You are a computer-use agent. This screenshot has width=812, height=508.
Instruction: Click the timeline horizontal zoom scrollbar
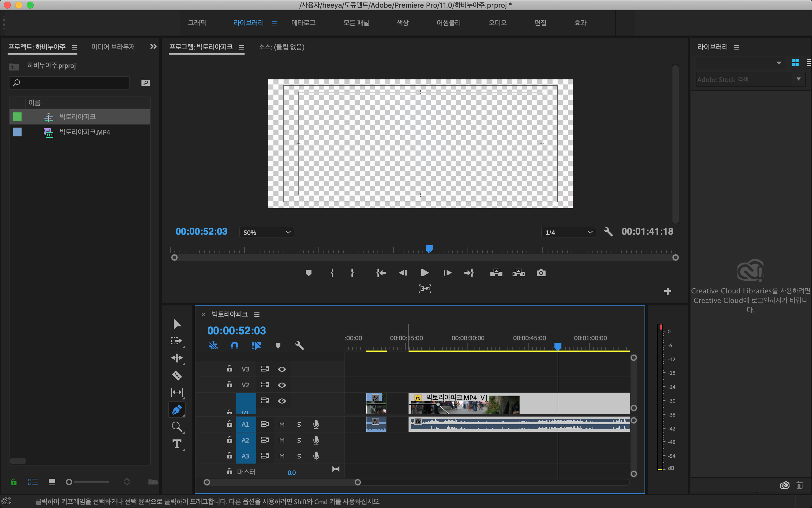click(282, 483)
